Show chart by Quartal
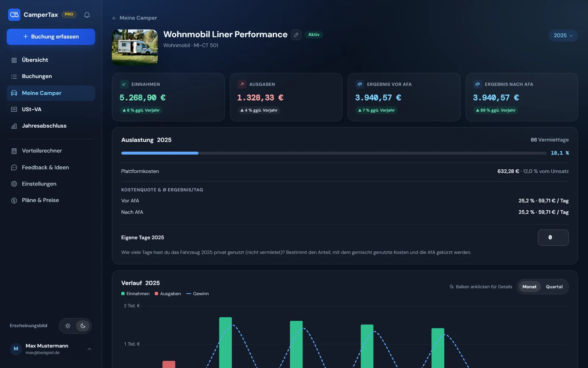Viewport: 588px width, 368px height. pyautogui.click(x=554, y=287)
